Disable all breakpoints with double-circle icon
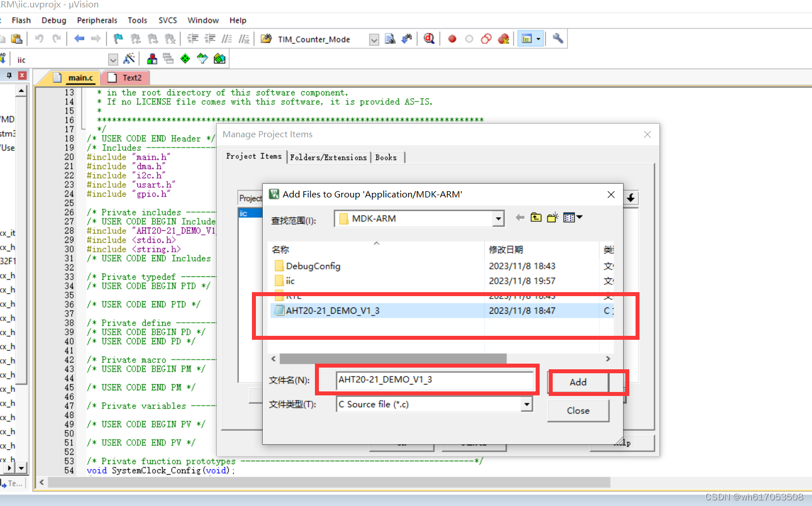The width and height of the screenshot is (812, 506). (486, 39)
